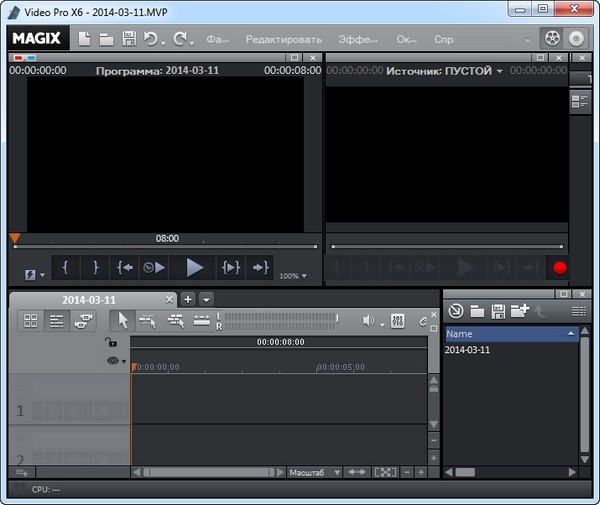Click the set in-point bracket button
The width and height of the screenshot is (600, 505).
point(65,267)
